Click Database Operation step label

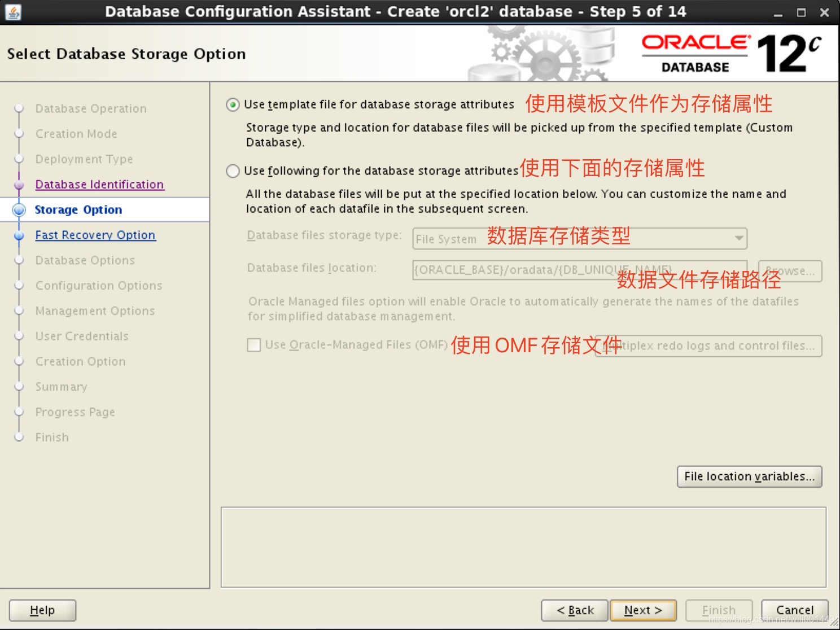(x=91, y=108)
